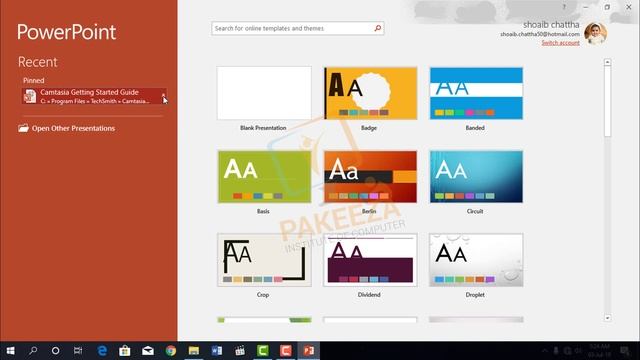Viewport: 640px width, 360px height.
Task: Select the Dividend theme thumbnail
Action: coord(370,260)
